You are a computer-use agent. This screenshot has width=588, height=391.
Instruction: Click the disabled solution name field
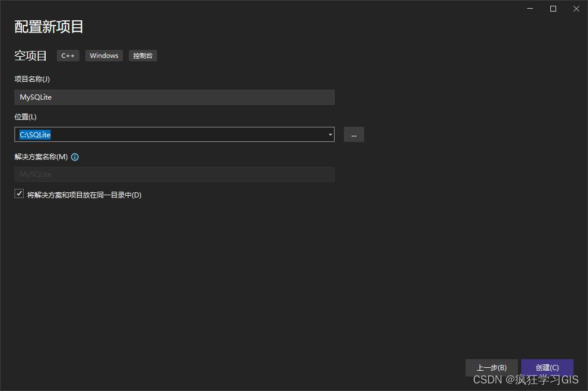(x=175, y=174)
